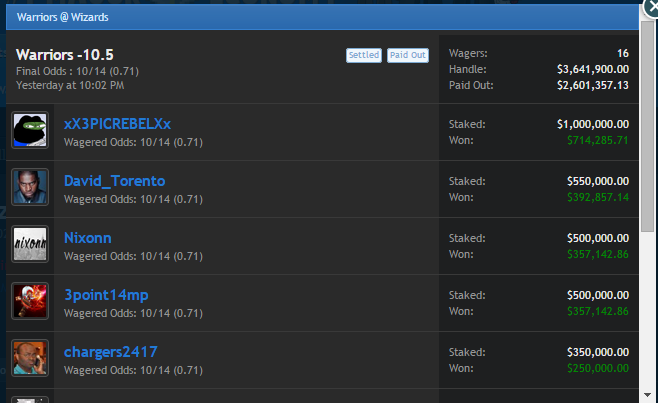Select the Wagers count 16
The image size is (658, 403).
click(x=623, y=53)
